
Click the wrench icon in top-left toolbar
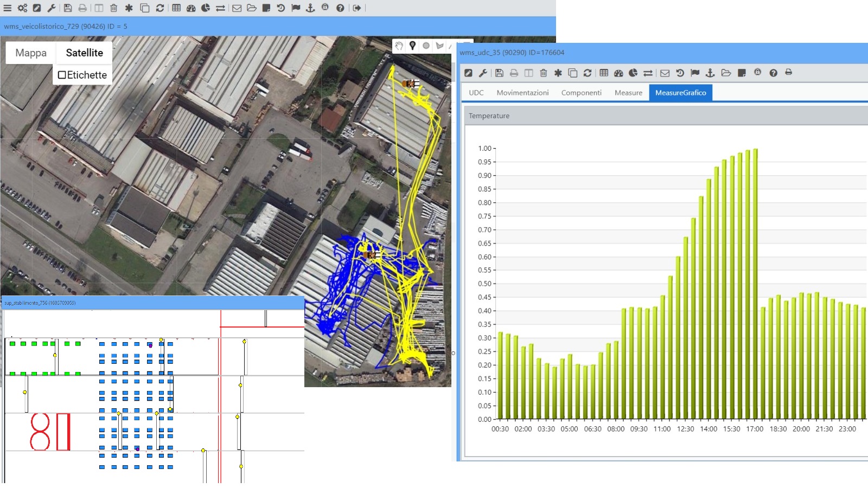tap(52, 8)
